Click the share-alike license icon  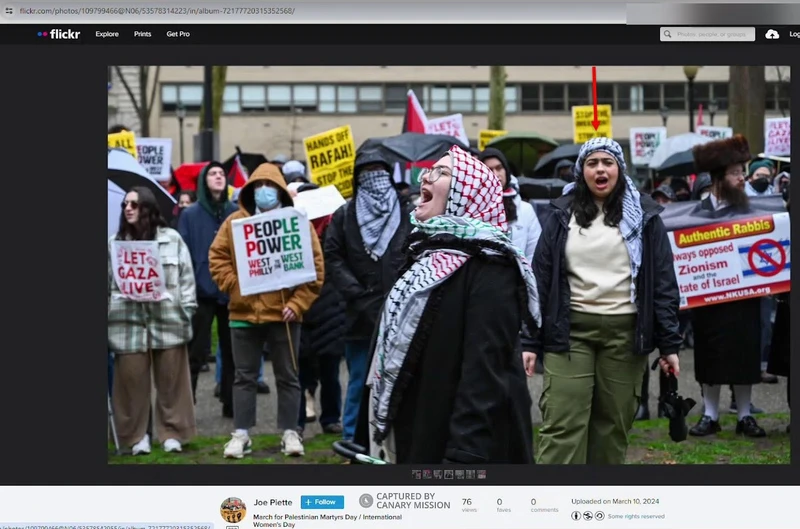[598, 516]
